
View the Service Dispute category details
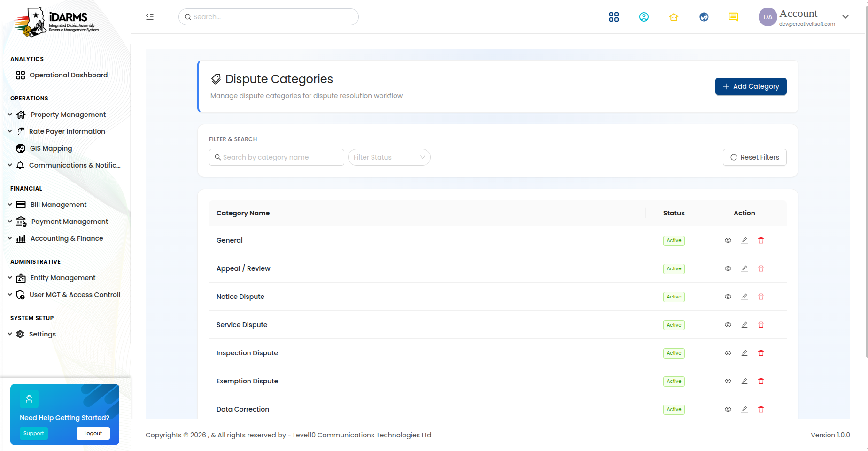728,325
